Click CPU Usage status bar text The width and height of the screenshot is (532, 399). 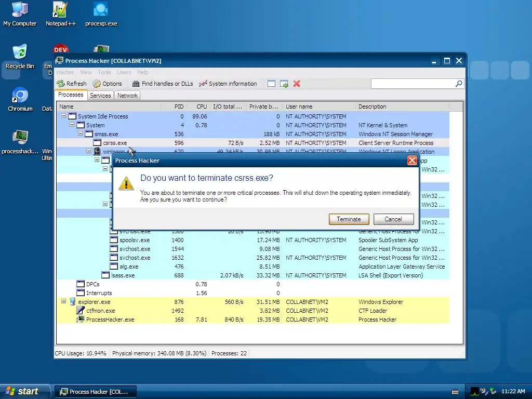pyautogui.click(x=81, y=353)
